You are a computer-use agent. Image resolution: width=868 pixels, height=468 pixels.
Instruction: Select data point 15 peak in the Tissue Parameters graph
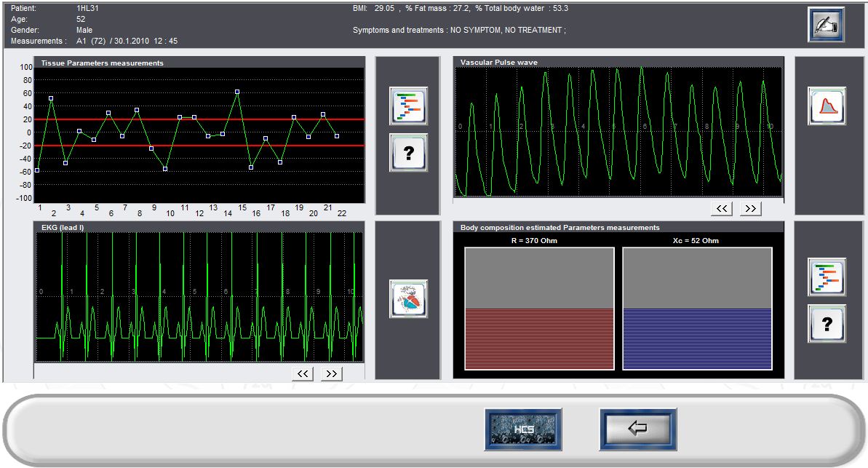coord(237,92)
